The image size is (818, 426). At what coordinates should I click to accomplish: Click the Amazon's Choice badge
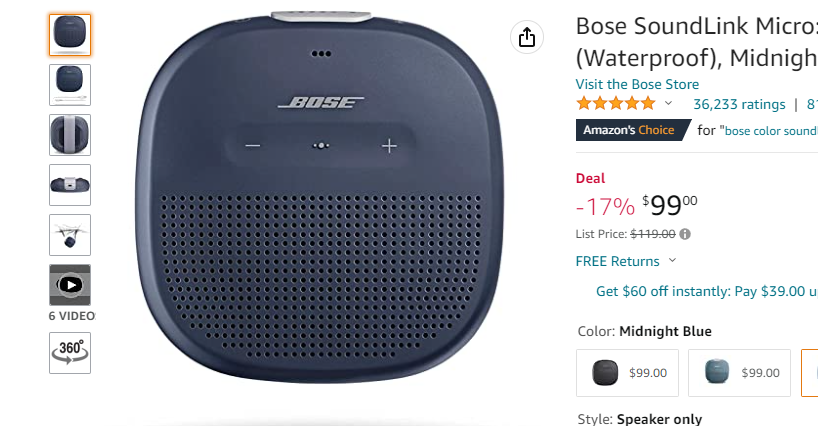coord(631,130)
